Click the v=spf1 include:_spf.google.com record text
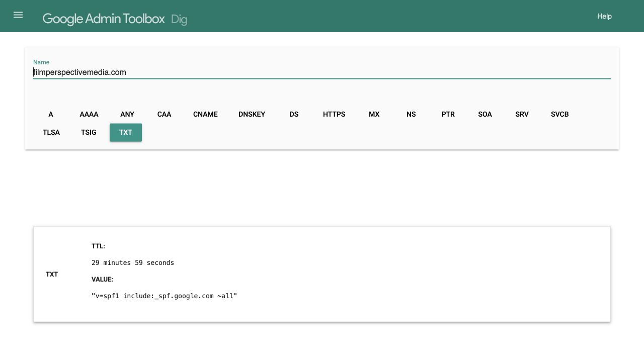Screen dimensions: 644x362 164,296
